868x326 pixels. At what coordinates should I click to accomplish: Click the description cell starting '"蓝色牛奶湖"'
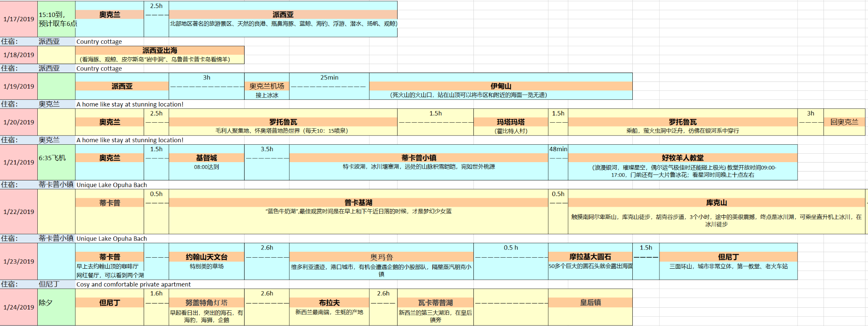point(359,211)
